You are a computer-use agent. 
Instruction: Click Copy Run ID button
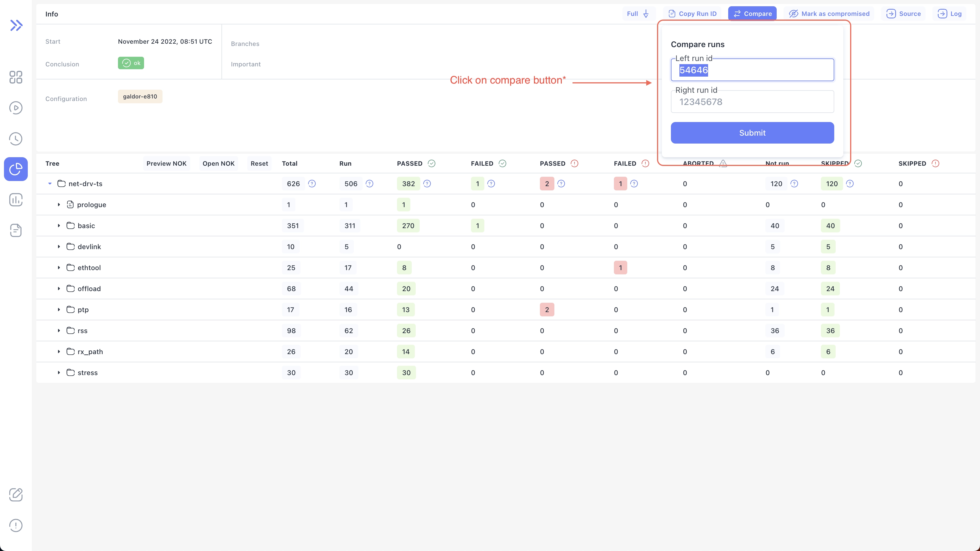(x=692, y=14)
